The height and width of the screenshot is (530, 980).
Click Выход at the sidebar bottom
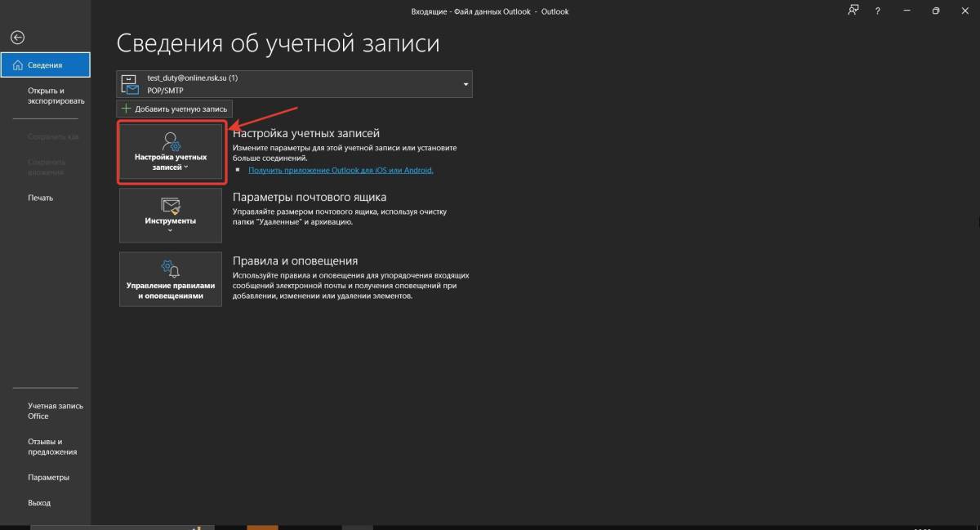point(38,503)
